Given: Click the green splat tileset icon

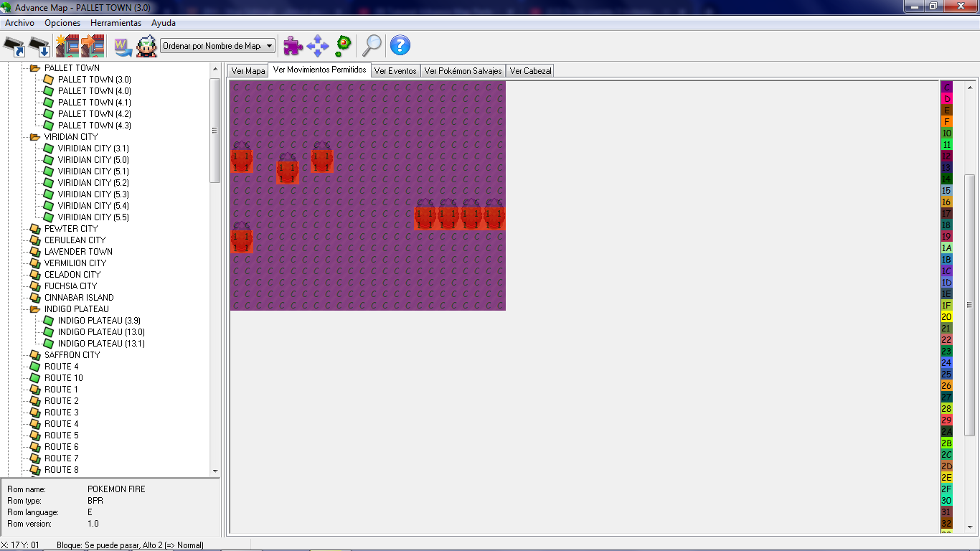Looking at the screenshot, I should click(x=344, y=45).
